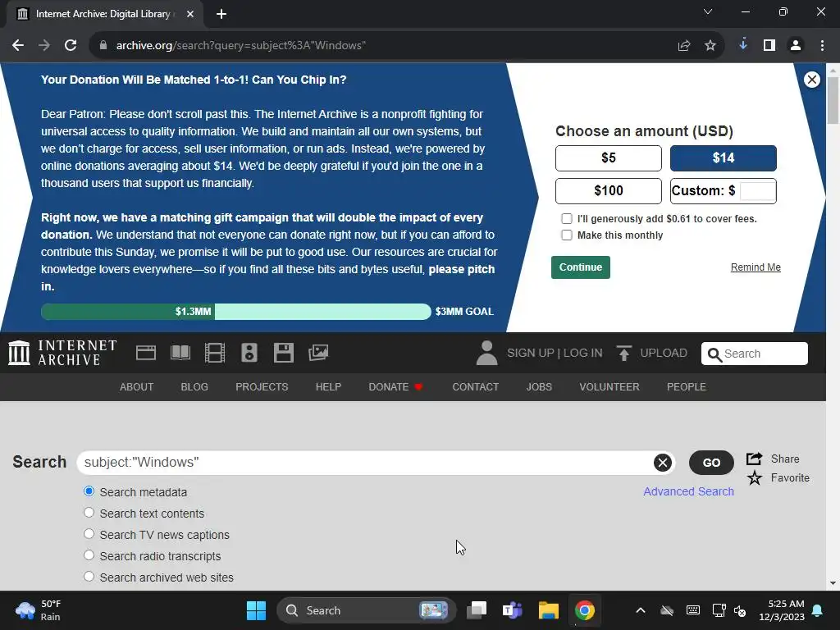Click SIGN UP link
Image resolution: width=840 pixels, height=630 pixels.
point(531,353)
